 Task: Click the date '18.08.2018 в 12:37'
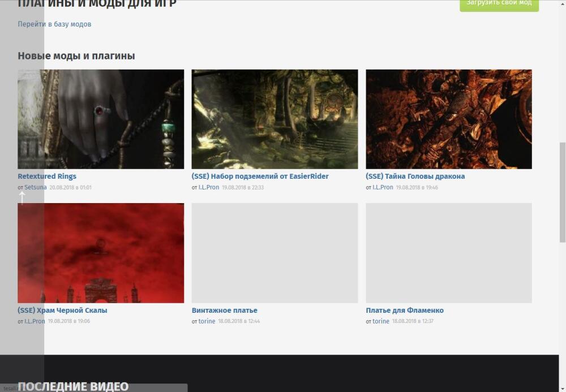[413, 321]
